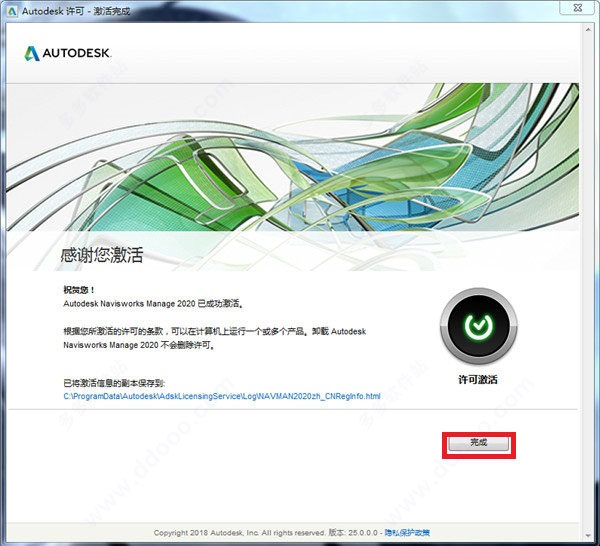
Task: Click the 感谢您激活 heading
Action: (x=101, y=255)
